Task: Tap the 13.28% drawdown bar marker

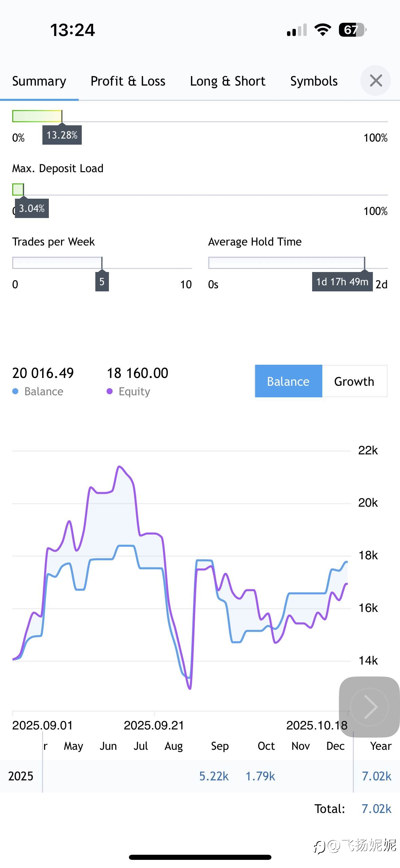Action: (x=62, y=135)
